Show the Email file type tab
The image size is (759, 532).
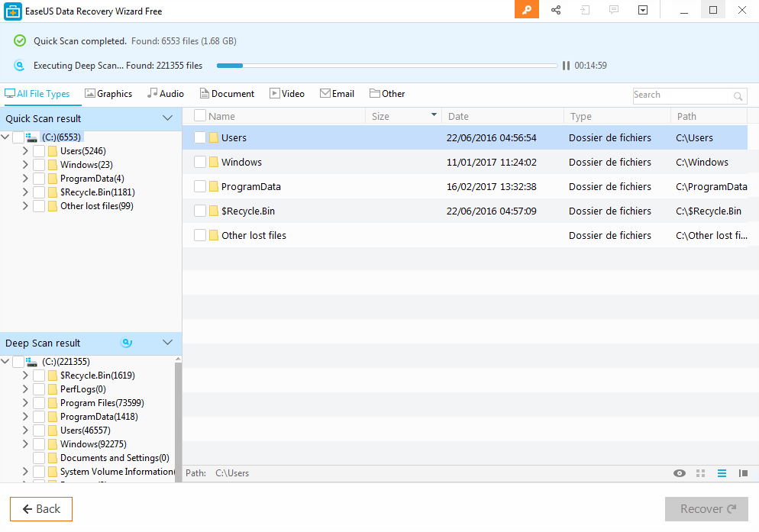pyautogui.click(x=338, y=94)
